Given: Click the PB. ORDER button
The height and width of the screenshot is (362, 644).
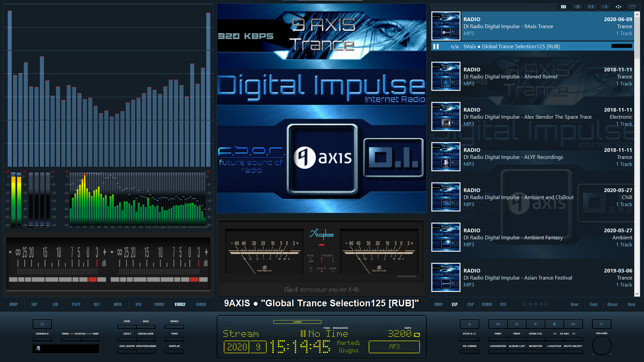Looking at the screenshot, I should click(x=469, y=351).
